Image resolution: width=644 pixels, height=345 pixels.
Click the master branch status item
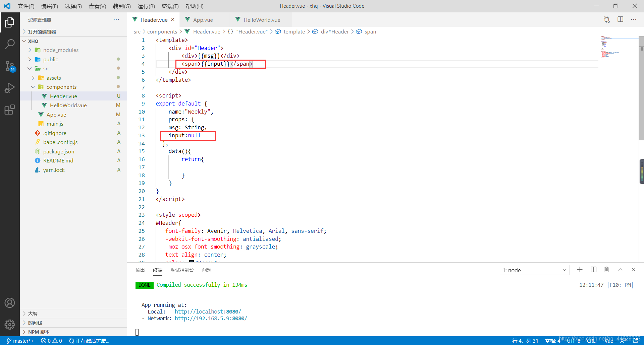click(x=20, y=341)
